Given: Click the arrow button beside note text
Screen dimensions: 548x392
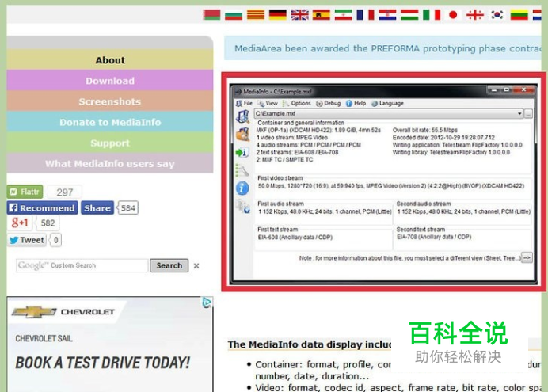Looking at the screenshot, I should tap(527, 258).
